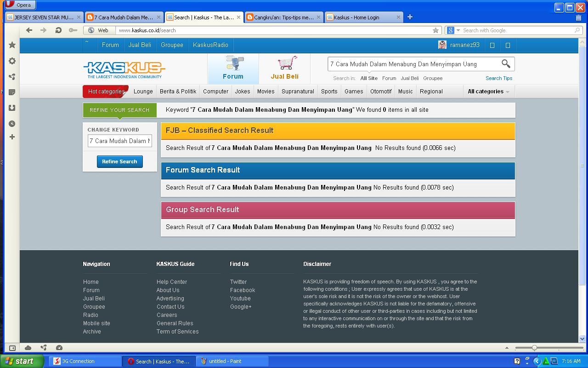Open the Opera Bookmarks star panel
Viewport: 588px width, 368px height.
(x=12, y=45)
